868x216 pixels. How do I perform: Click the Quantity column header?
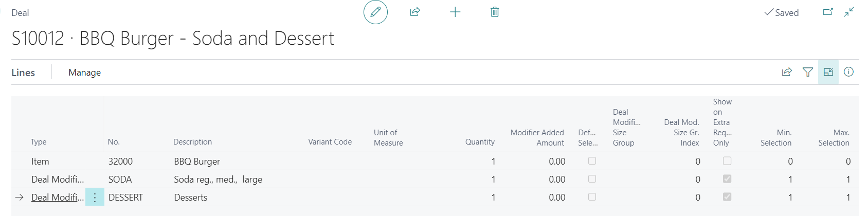point(480,142)
